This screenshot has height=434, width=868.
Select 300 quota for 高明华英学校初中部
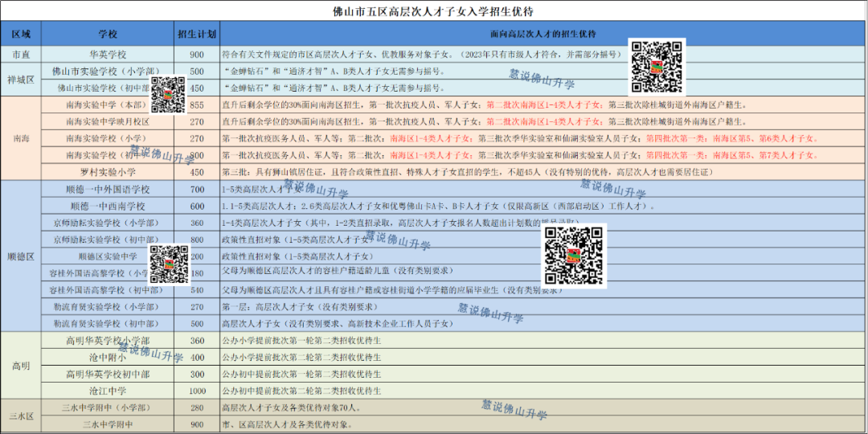pyautogui.click(x=197, y=374)
